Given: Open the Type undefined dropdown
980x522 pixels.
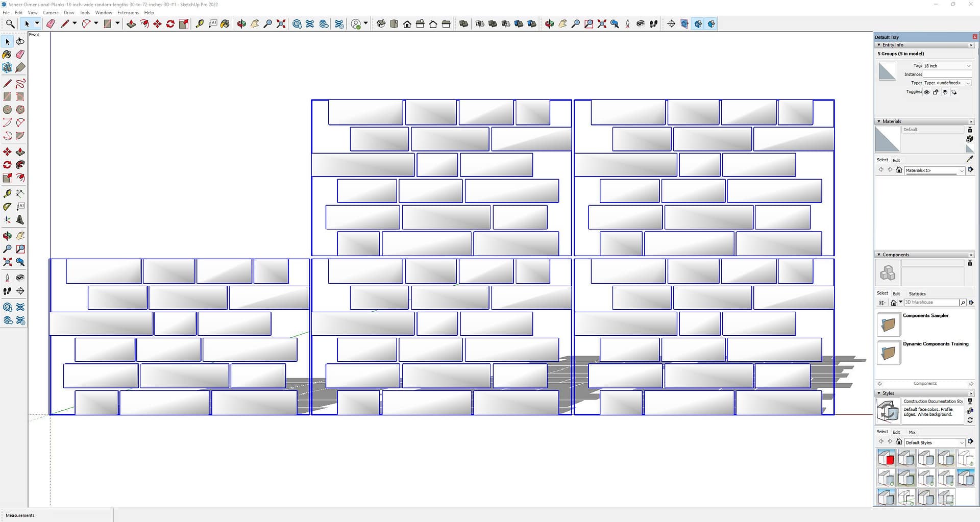Looking at the screenshot, I should click(x=947, y=83).
